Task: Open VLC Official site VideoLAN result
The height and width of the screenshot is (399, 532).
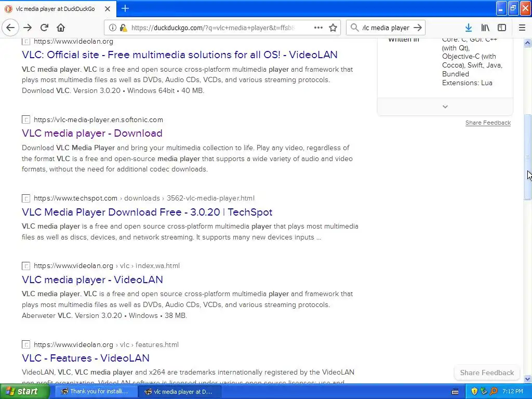Action: coord(179,55)
